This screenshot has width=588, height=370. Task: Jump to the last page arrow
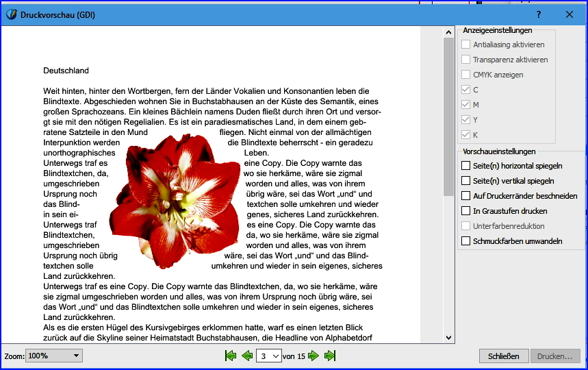(330, 356)
